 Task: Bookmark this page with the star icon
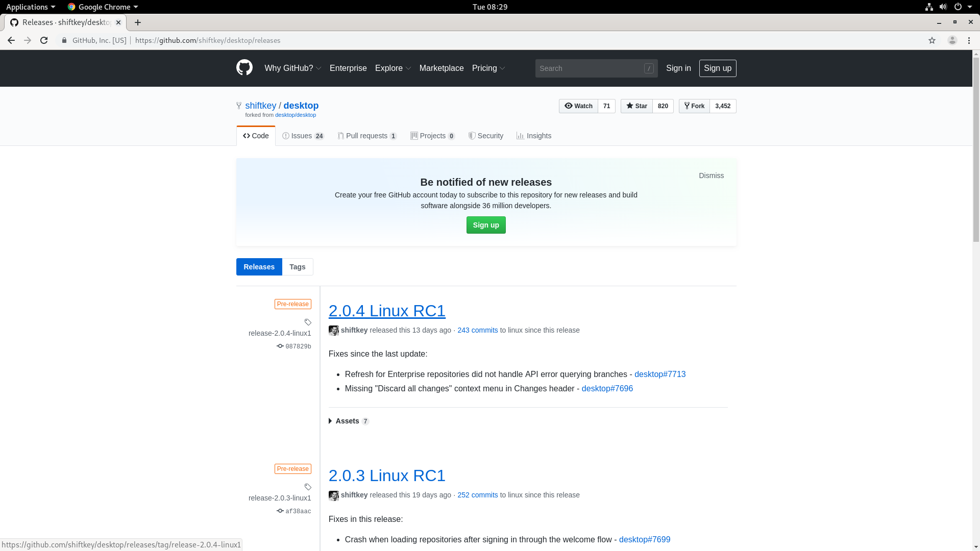pyautogui.click(x=932, y=40)
